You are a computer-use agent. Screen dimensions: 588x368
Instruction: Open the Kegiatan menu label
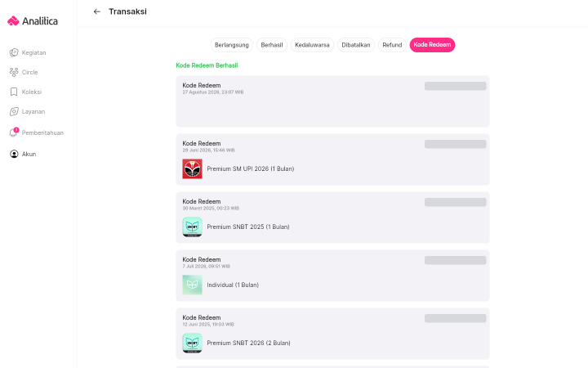(33, 52)
